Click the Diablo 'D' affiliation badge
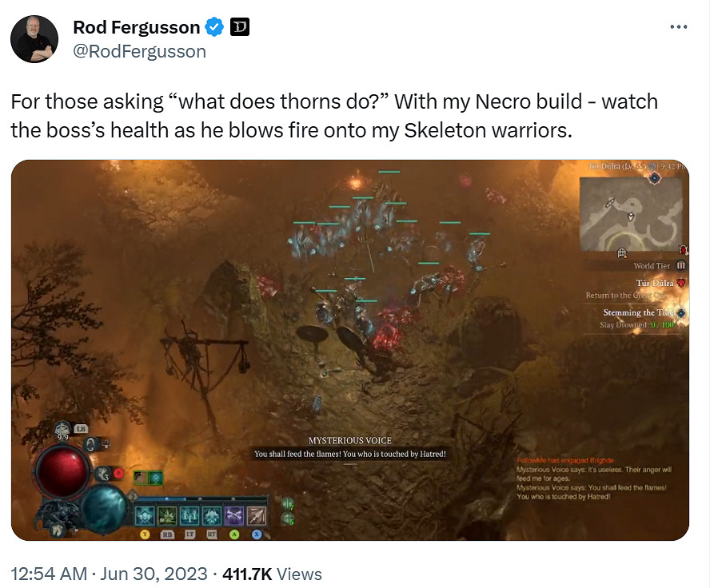The image size is (710, 588). pyautogui.click(x=240, y=27)
